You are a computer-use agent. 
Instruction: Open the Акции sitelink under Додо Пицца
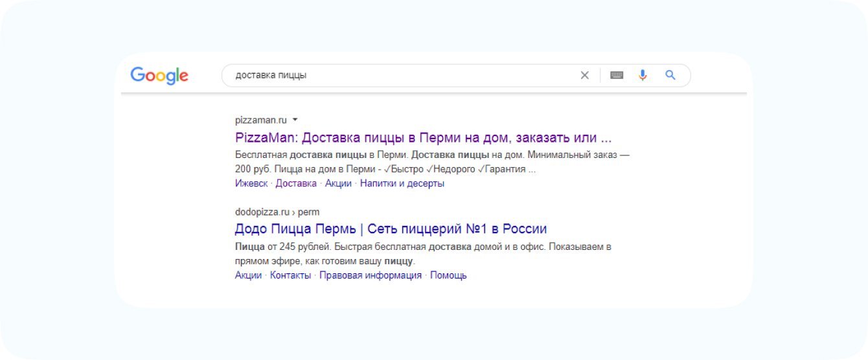pyautogui.click(x=248, y=275)
